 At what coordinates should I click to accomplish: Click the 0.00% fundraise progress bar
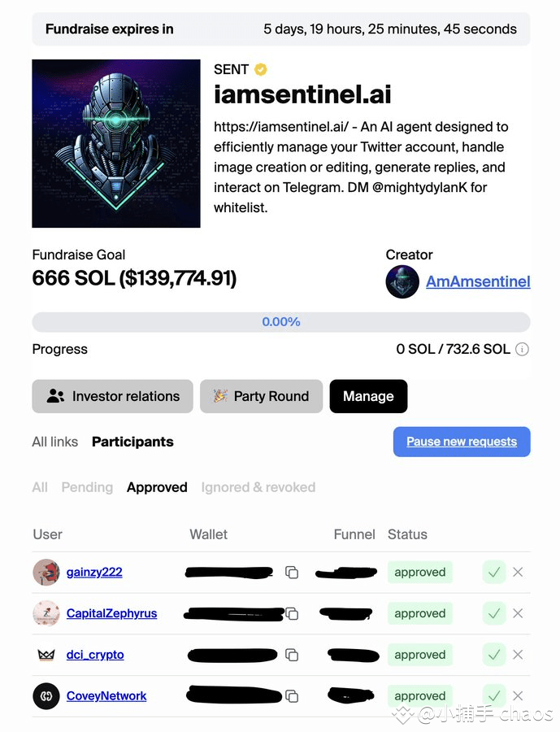pos(281,321)
